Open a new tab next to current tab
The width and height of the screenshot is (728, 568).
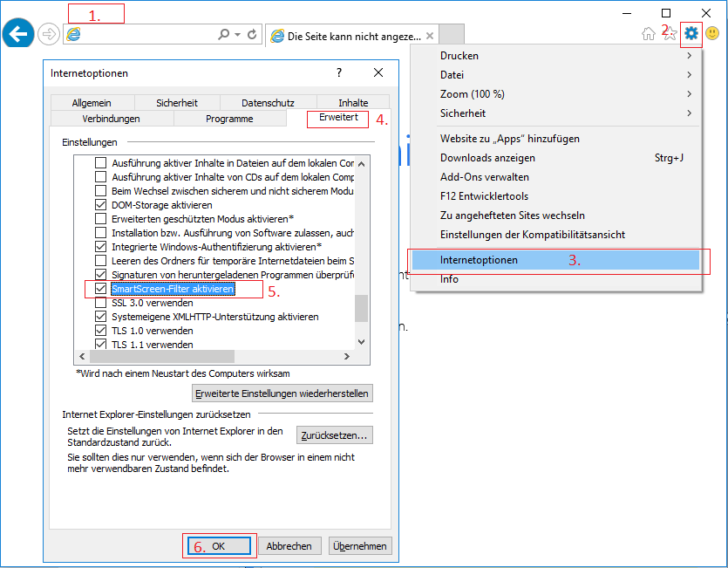tap(452, 35)
